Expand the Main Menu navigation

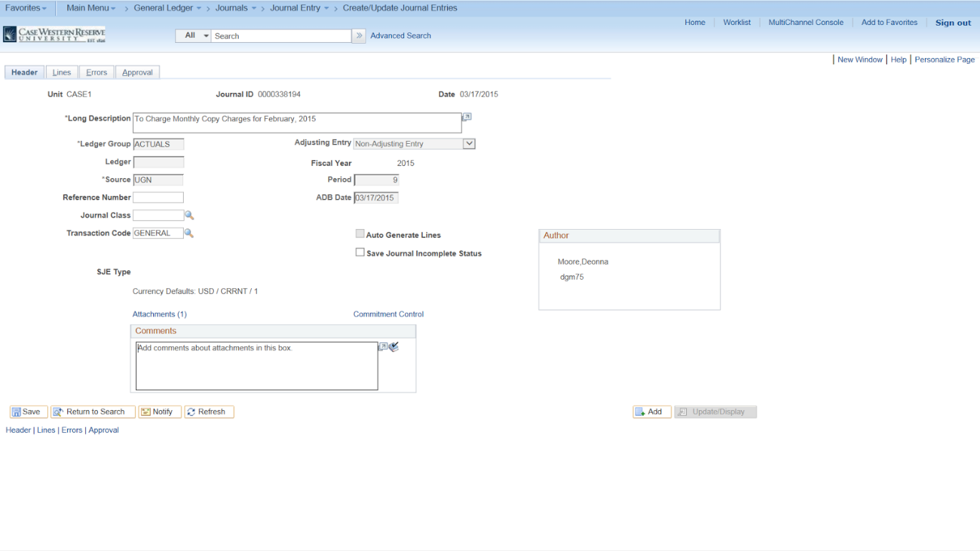coord(90,8)
